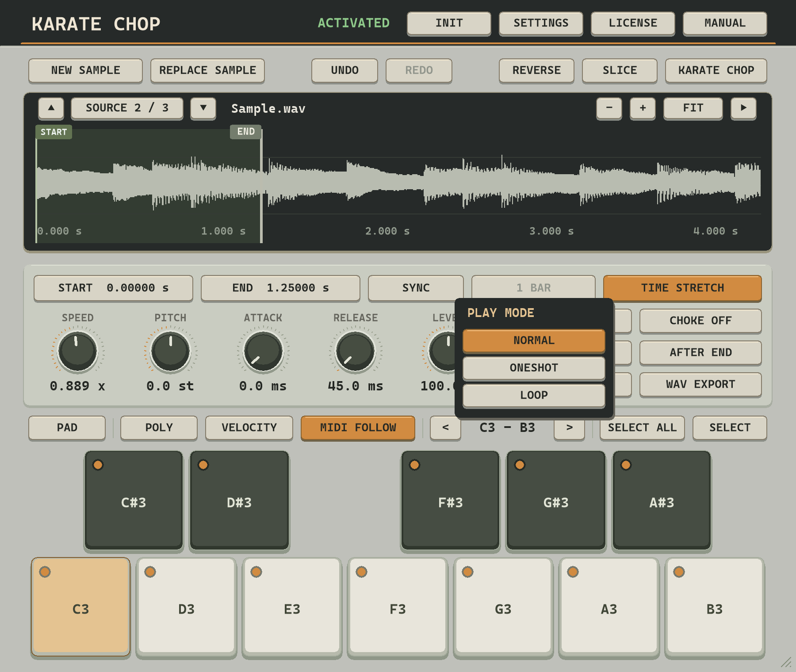796x672 pixels.
Task: Click the END marker on the waveform
Action: [246, 132]
